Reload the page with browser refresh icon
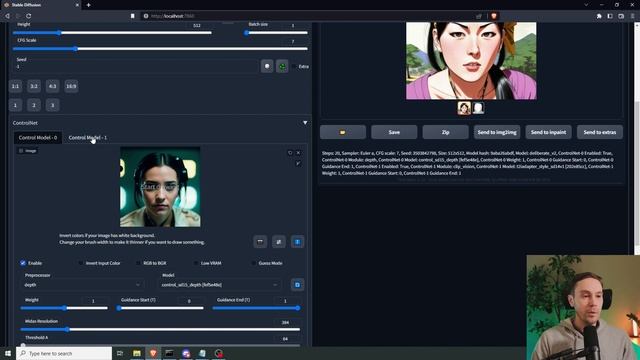Viewport: 640px width, 360px height. tap(29, 16)
